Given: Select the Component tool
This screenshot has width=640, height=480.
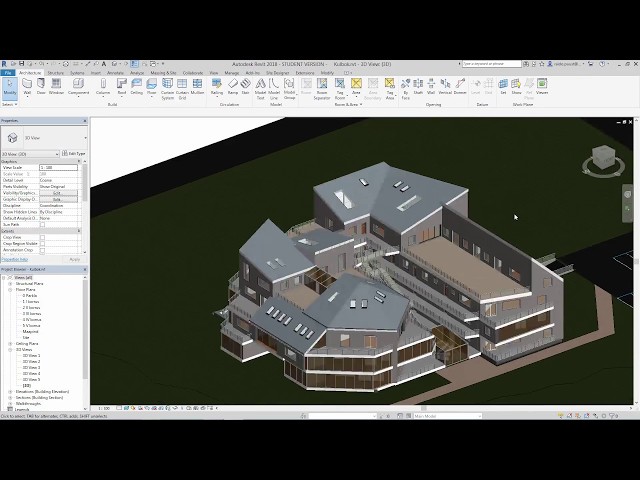Looking at the screenshot, I should coord(78,87).
